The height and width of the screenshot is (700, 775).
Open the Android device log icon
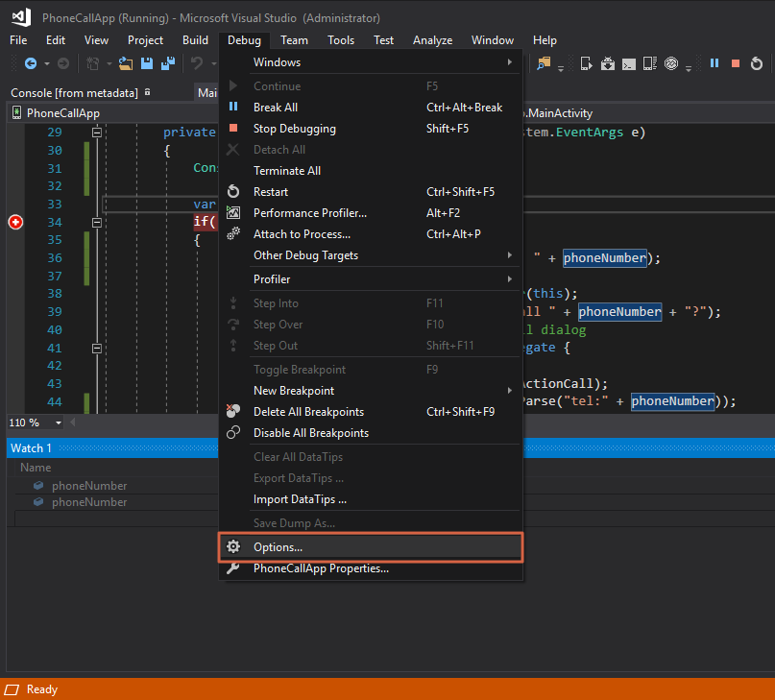click(650, 63)
